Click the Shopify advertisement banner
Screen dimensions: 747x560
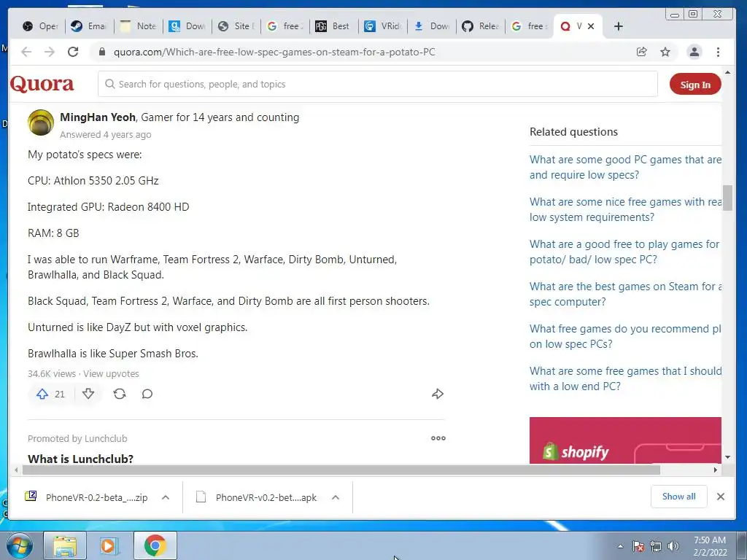click(625, 440)
